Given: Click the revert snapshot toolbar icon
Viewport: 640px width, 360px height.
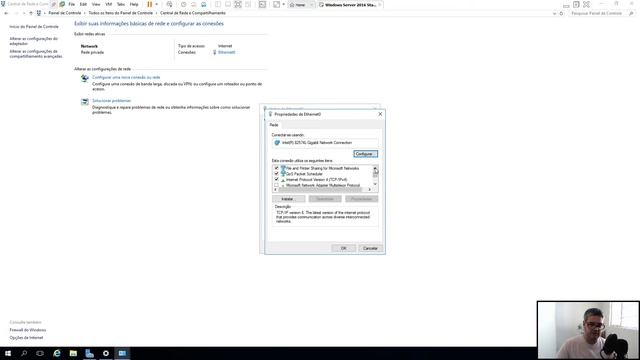Looking at the screenshot, I should click(x=193, y=4).
